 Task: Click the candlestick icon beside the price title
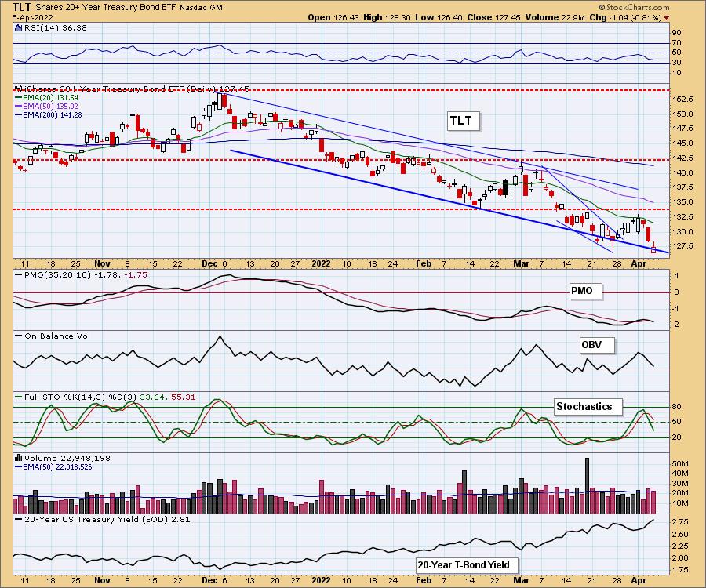tap(18, 89)
